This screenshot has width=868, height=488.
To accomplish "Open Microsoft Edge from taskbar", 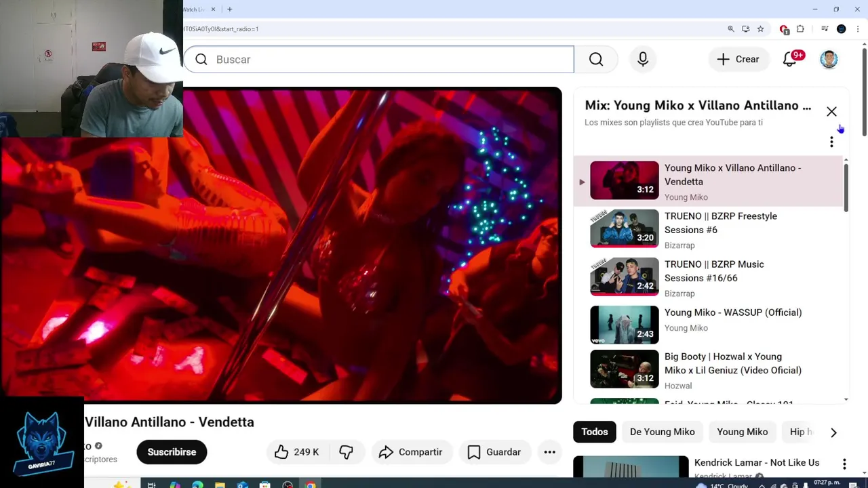I will click(197, 485).
